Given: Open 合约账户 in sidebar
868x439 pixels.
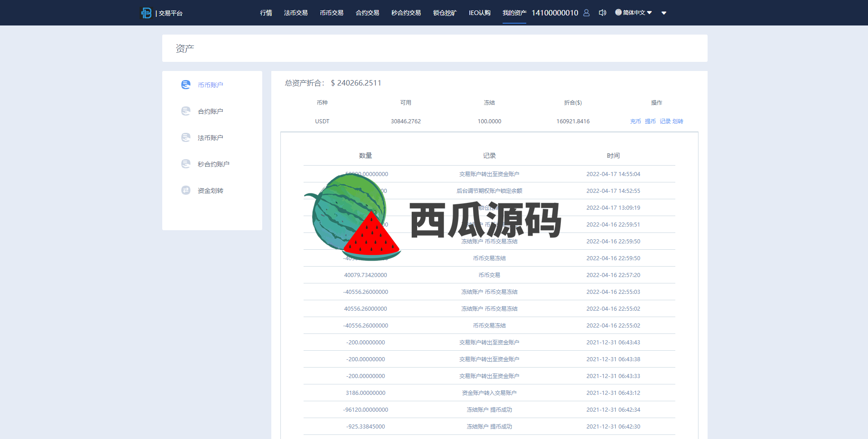Looking at the screenshot, I should click(210, 111).
